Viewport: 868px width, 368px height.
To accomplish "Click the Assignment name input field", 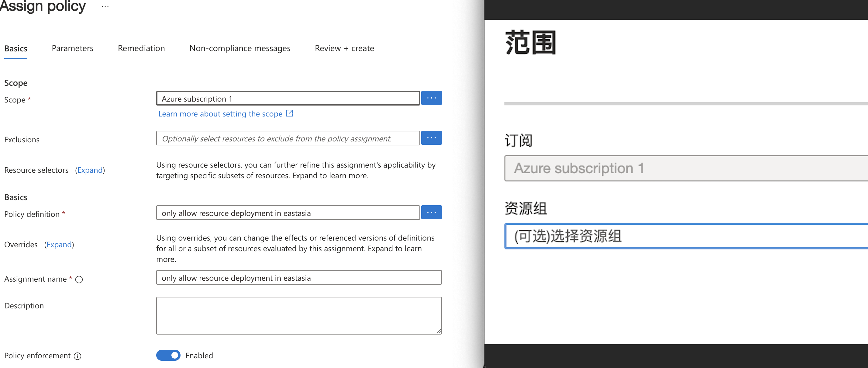I will [x=298, y=278].
